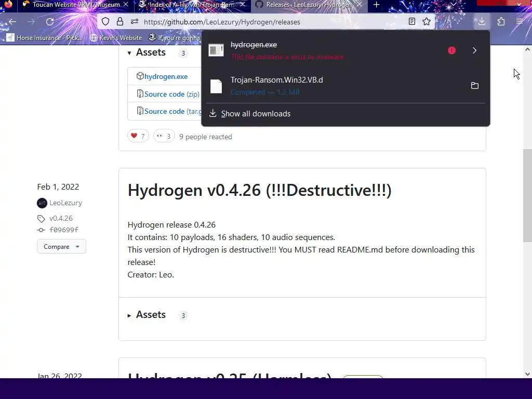
Task: Open LeoLezury author profile link
Action: (x=66, y=203)
